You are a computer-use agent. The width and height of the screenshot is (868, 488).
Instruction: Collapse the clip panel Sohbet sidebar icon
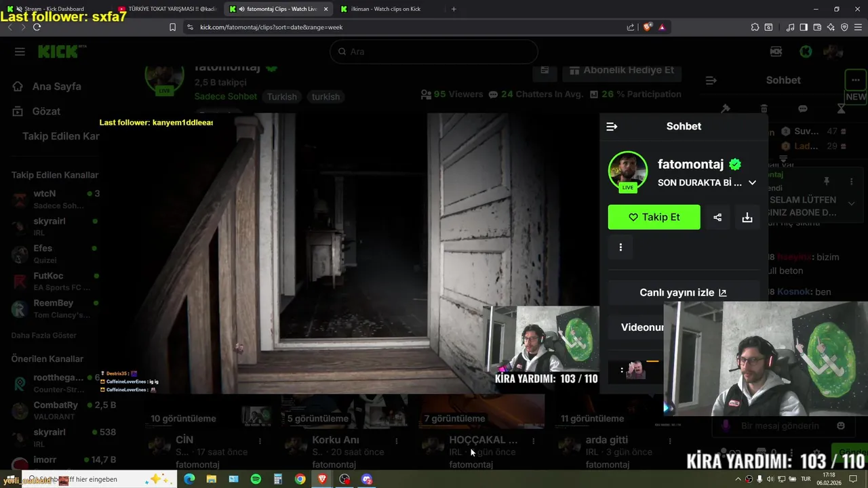click(x=612, y=127)
